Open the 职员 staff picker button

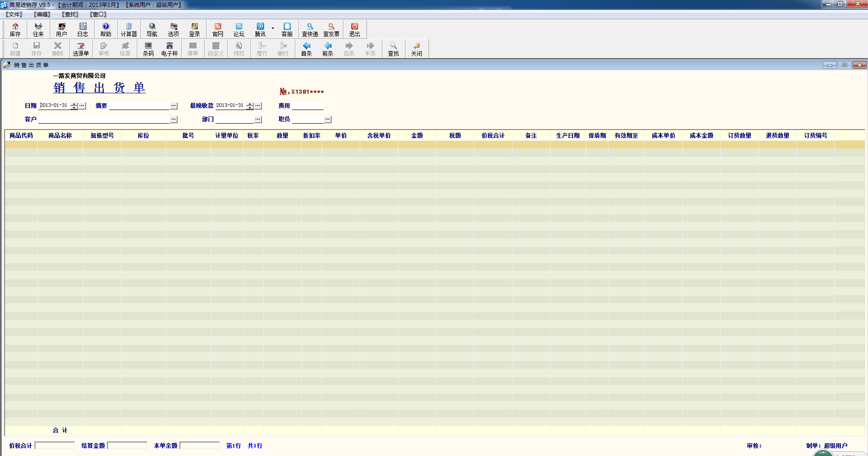328,120
